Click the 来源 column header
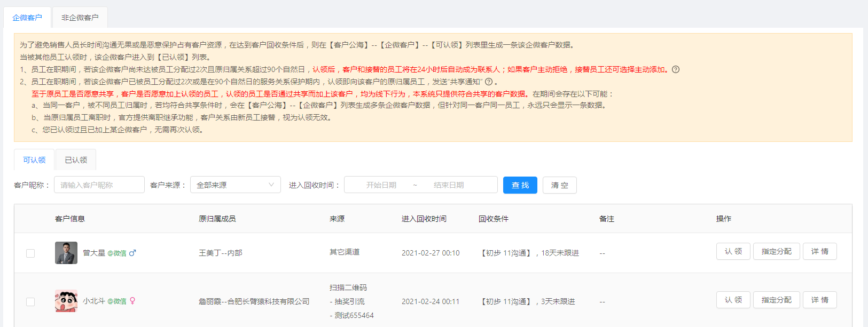Viewport: 868px width, 327px height. point(337,219)
